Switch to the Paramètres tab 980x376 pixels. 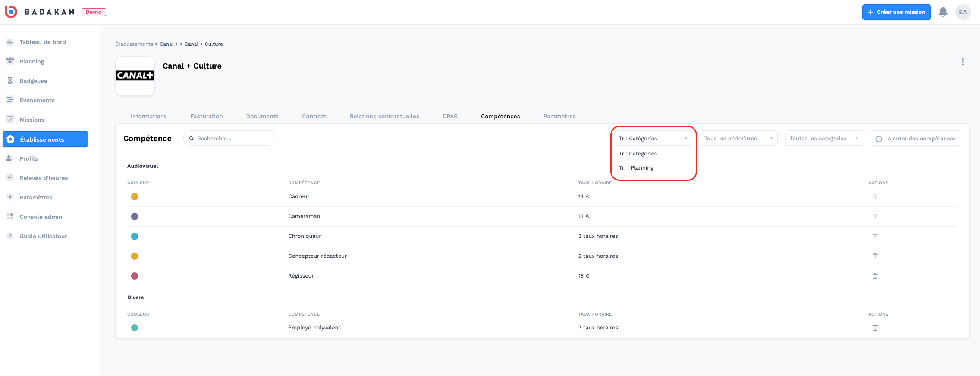559,117
